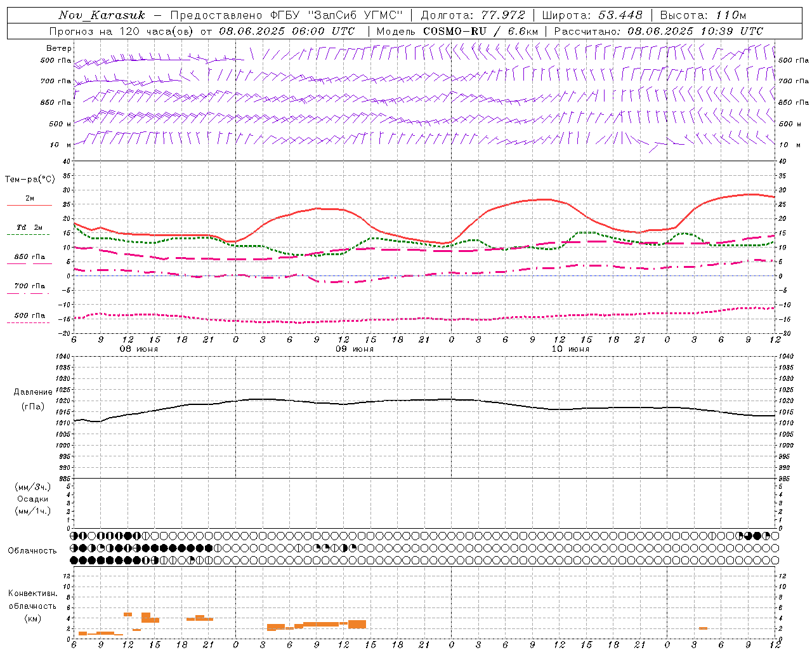The height and width of the screenshot is (650, 812).
Task: Click the 08 июня date label
Action: [139, 349]
